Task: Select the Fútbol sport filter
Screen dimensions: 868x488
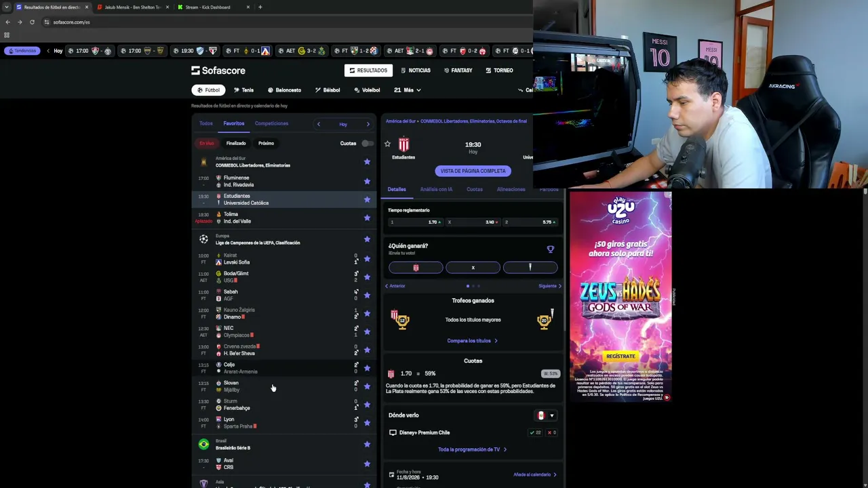Action: pos(208,90)
